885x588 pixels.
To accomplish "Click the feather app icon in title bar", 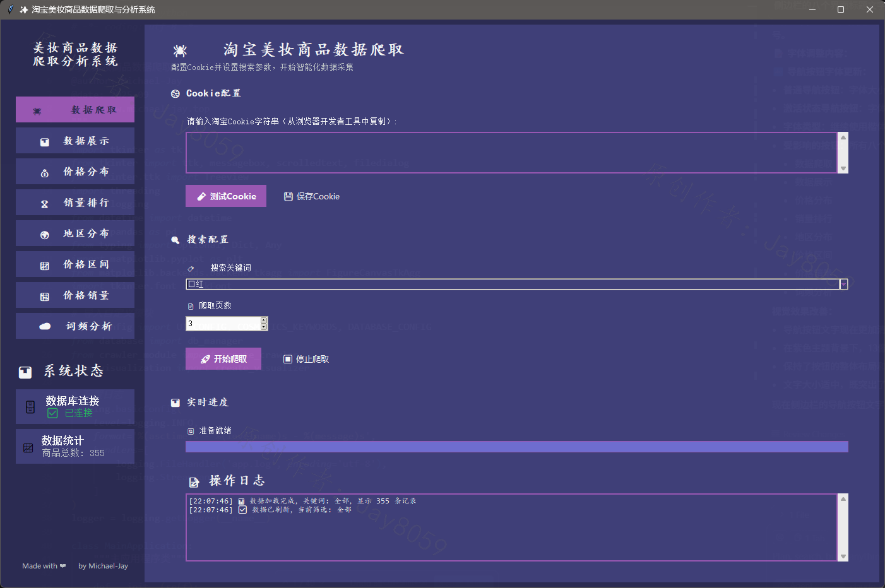I will point(10,9).
